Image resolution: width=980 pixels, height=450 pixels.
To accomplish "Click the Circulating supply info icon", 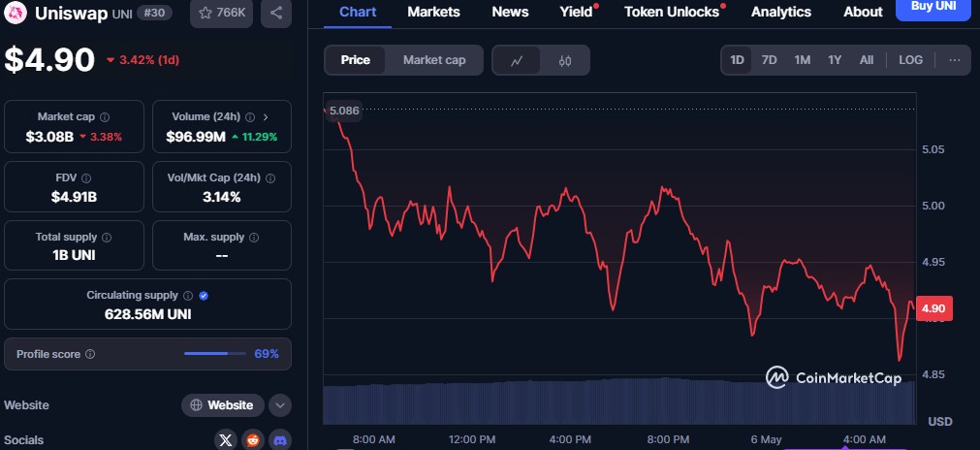I will pos(187,296).
